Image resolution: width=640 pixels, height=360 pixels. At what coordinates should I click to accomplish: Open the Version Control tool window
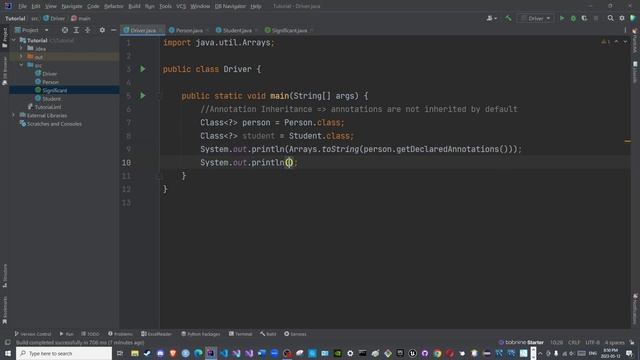pos(33,334)
